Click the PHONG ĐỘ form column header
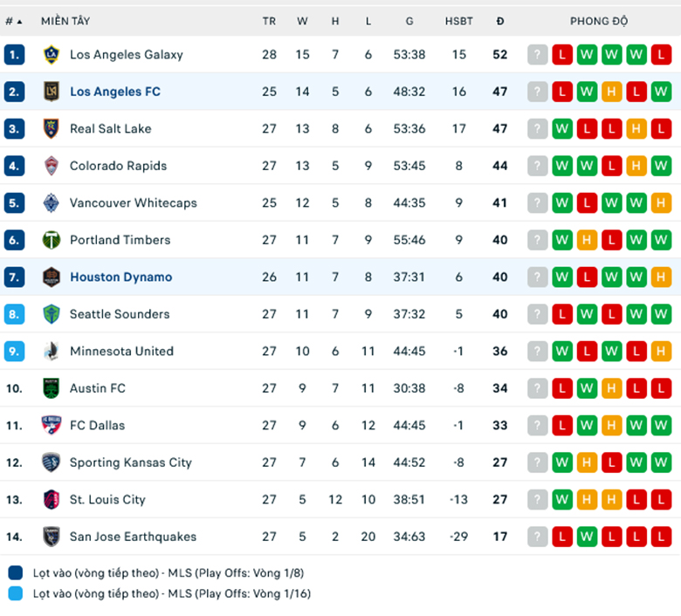This screenshot has width=681, height=616. 599,21
